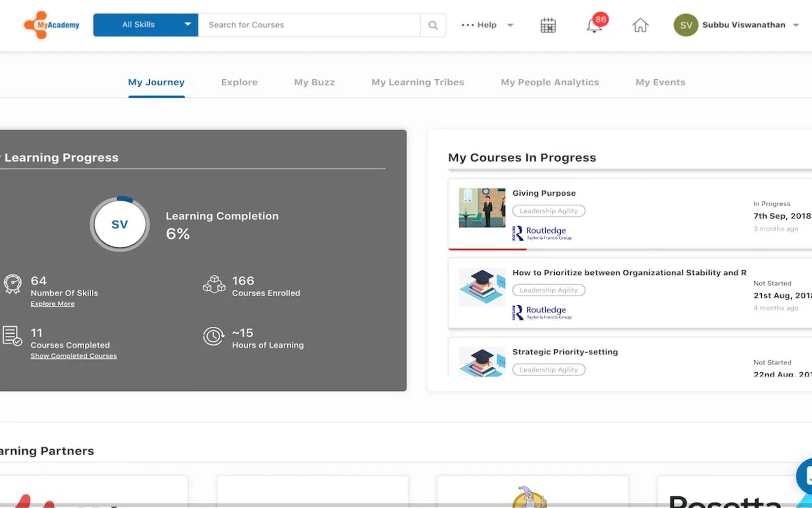Image resolution: width=812 pixels, height=508 pixels.
Task: Open My Learning Tribes tab
Action: point(418,82)
